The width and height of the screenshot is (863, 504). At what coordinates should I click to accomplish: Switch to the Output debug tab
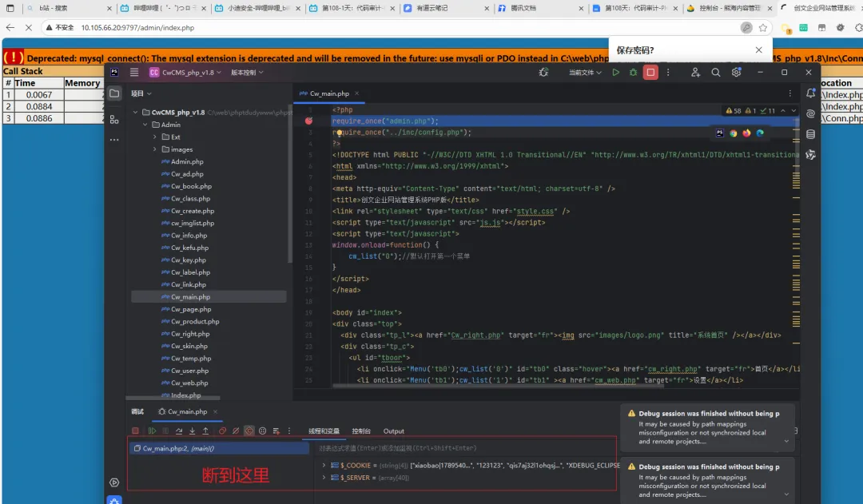click(x=393, y=431)
